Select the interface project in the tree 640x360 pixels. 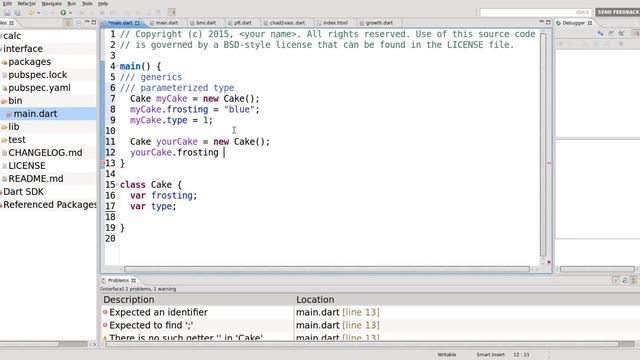pyautogui.click(x=22, y=49)
